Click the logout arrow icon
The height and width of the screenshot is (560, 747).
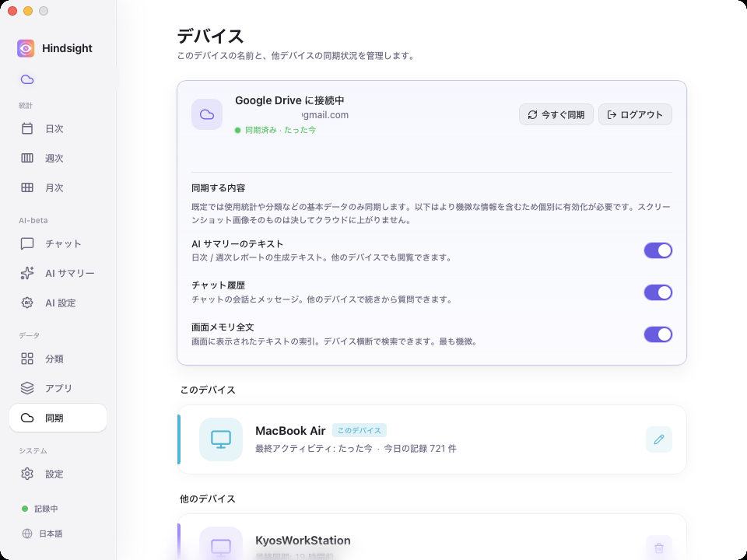(612, 115)
